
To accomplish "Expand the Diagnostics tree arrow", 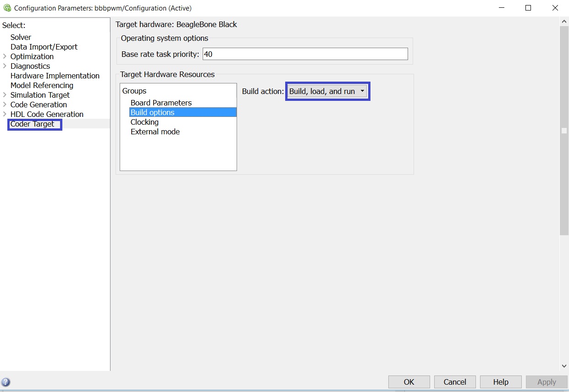I will click(5, 66).
